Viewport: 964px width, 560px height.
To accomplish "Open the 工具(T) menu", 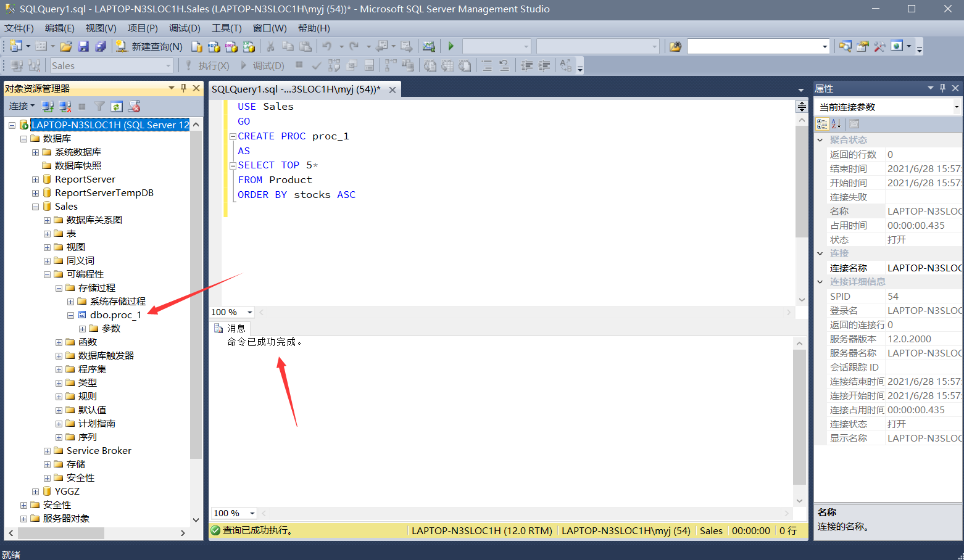I will coord(227,28).
